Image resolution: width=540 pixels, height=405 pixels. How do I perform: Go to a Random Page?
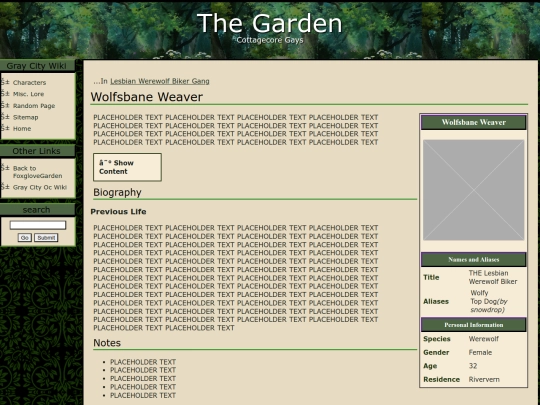(34, 106)
